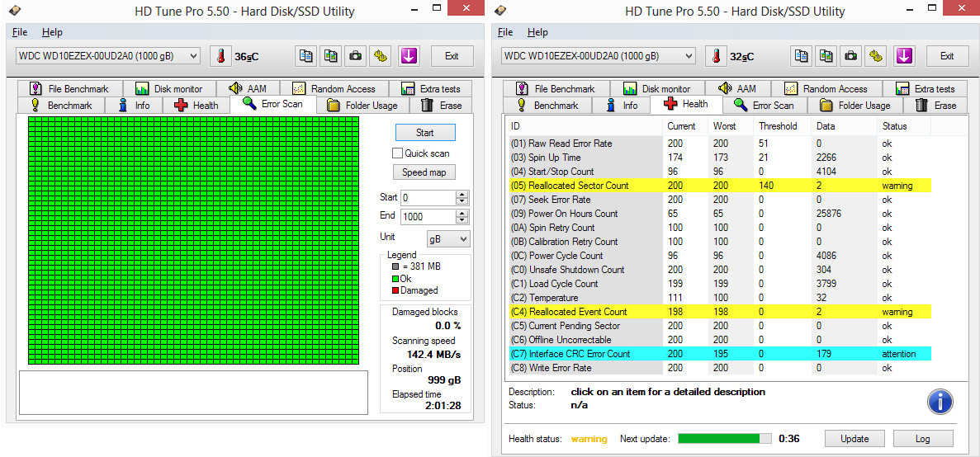Click app title-bar icon of Error Scan window
The width and height of the screenshot is (980, 457).
(x=15, y=11)
